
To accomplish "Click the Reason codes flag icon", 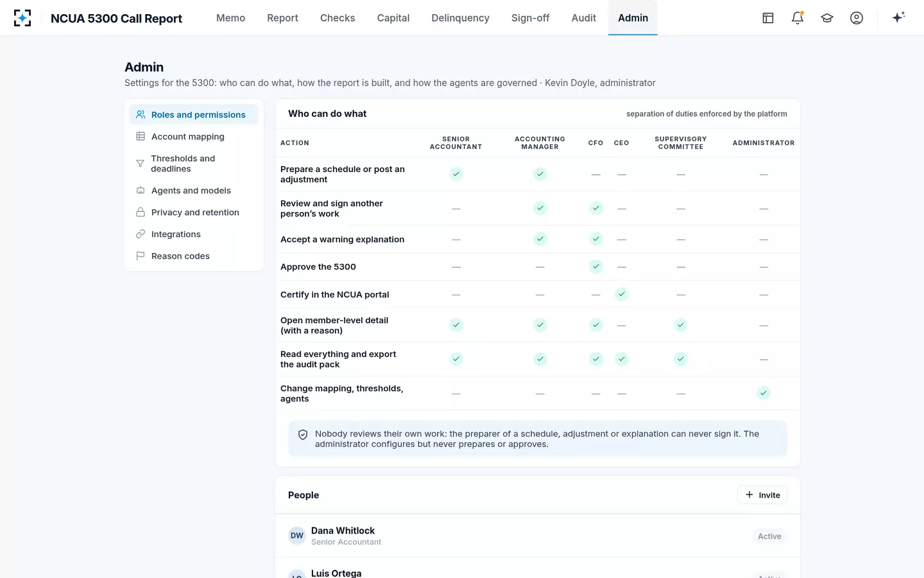I will (141, 256).
